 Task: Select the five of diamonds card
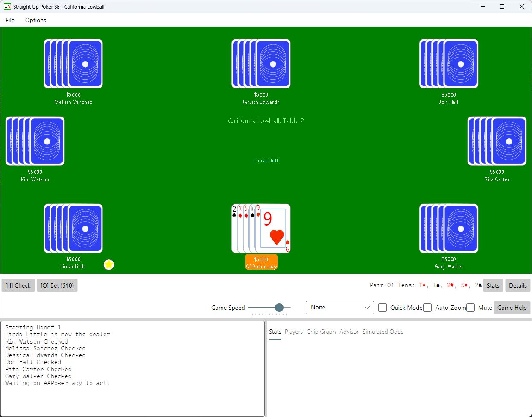[x=246, y=229]
